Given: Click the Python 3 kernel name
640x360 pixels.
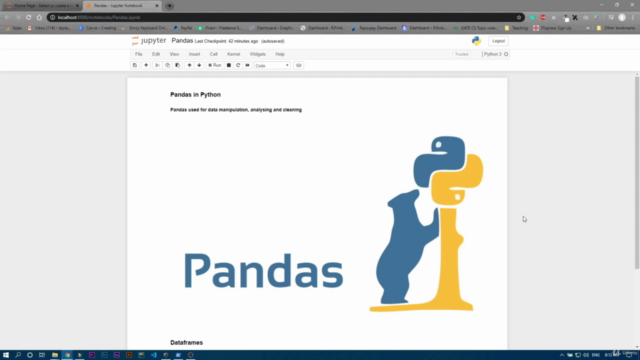Looking at the screenshot, I should pyautogui.click(x=493, y=54).
